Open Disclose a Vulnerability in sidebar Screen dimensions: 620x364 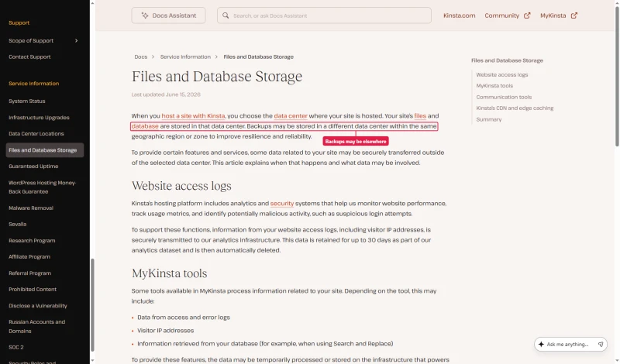[37, 306]
